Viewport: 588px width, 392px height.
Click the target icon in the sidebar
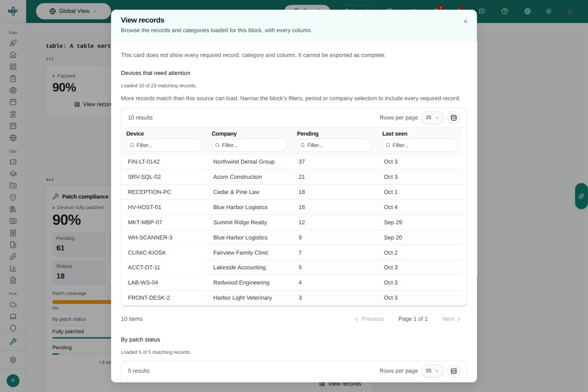click(13, 90)
